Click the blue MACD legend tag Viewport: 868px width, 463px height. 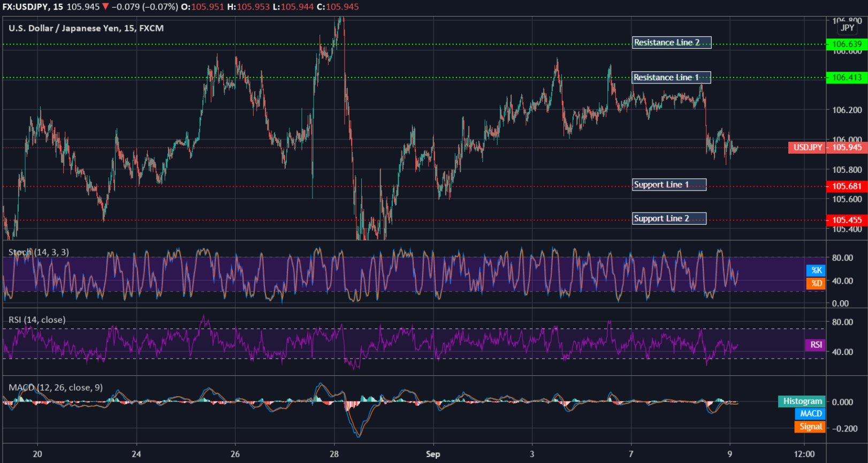click(x=810, y=414)
